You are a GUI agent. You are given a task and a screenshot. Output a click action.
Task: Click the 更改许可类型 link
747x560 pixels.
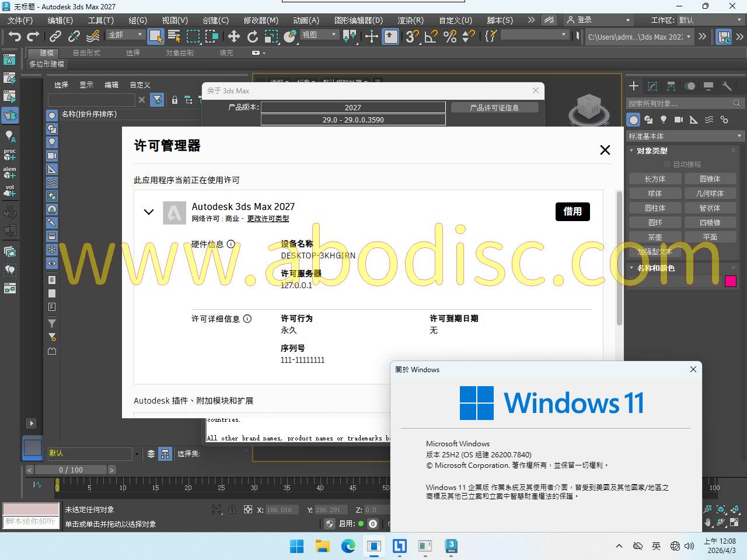click(268, 219)
